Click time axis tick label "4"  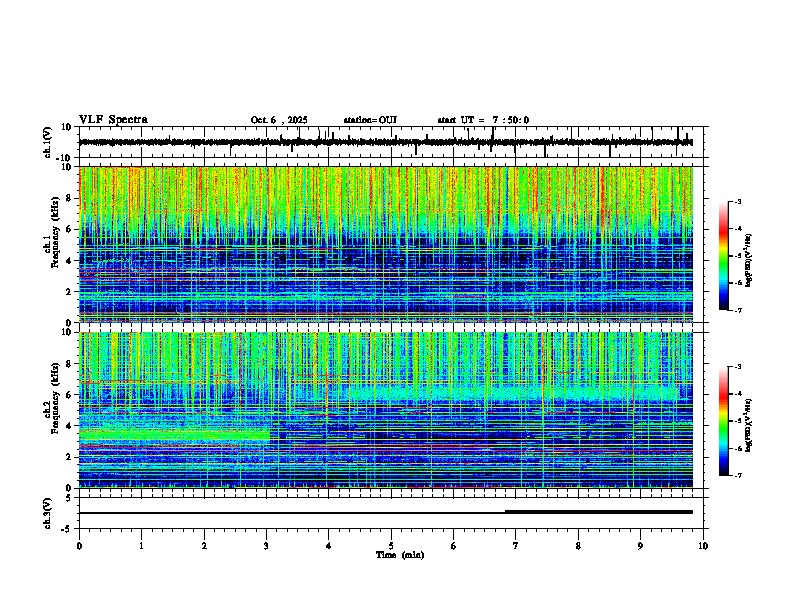(329, 546)
